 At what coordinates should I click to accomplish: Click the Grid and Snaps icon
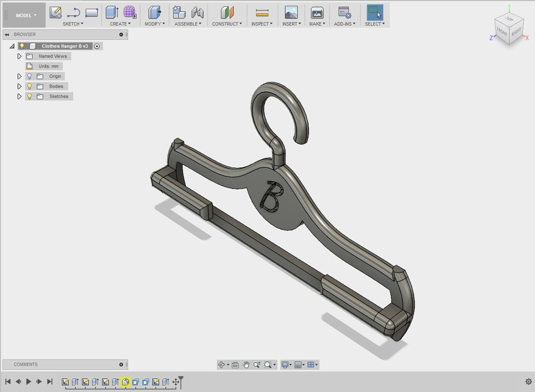(298, 365)
